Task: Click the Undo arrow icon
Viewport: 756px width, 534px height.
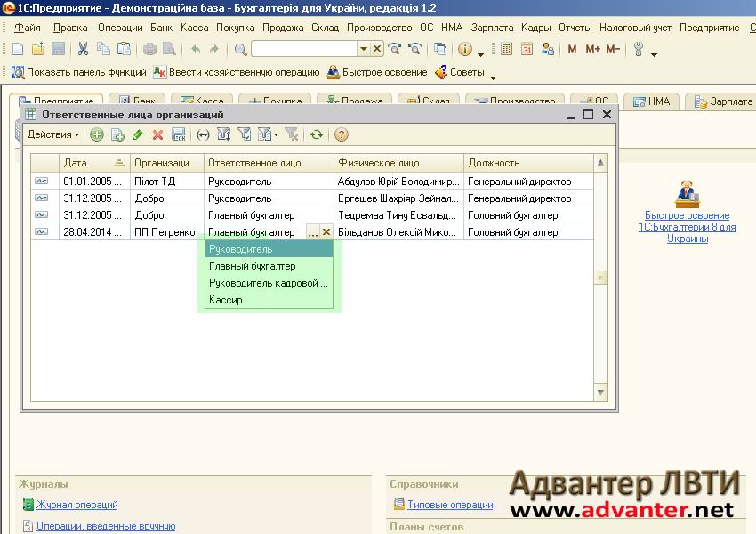Action: tap(196, 49)
